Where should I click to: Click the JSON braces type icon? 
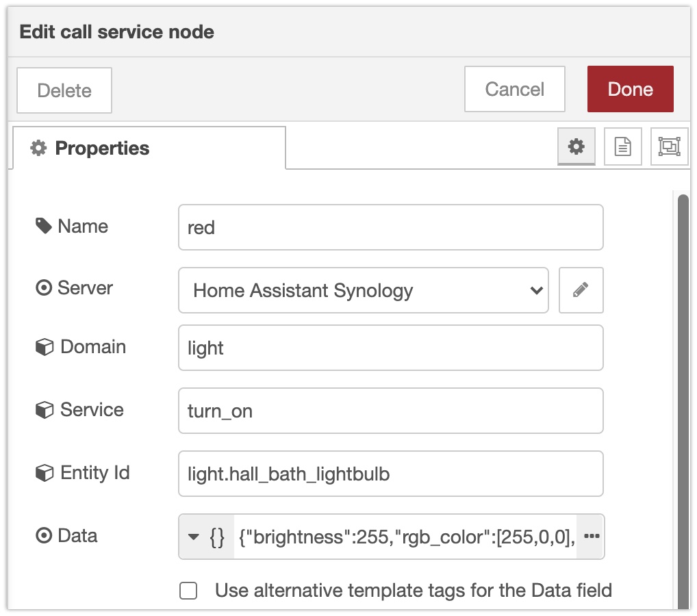click(x=216, y=537)
